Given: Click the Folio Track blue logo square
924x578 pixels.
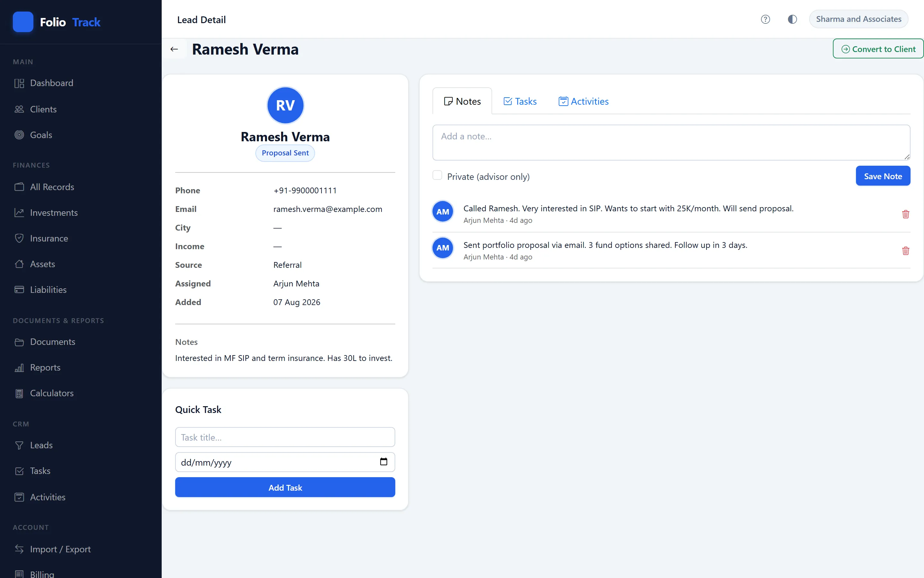Looking at the screenshot, I should 23,22.
